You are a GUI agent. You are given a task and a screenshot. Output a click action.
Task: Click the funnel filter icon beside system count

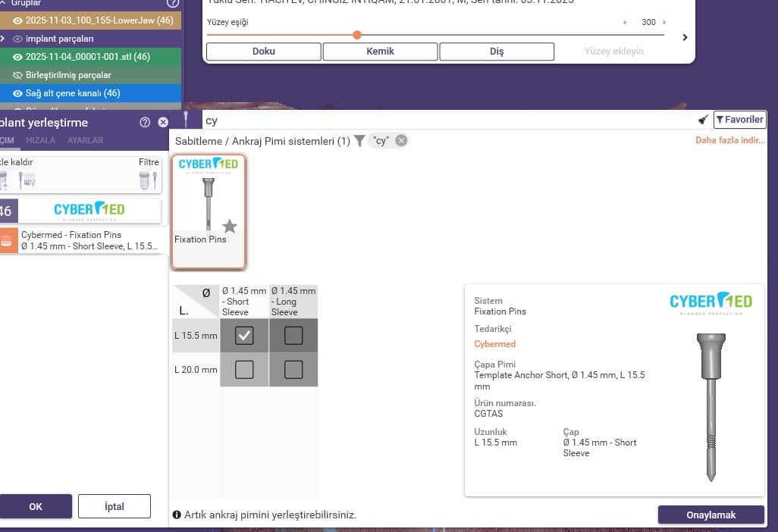[x=359, y=140]
